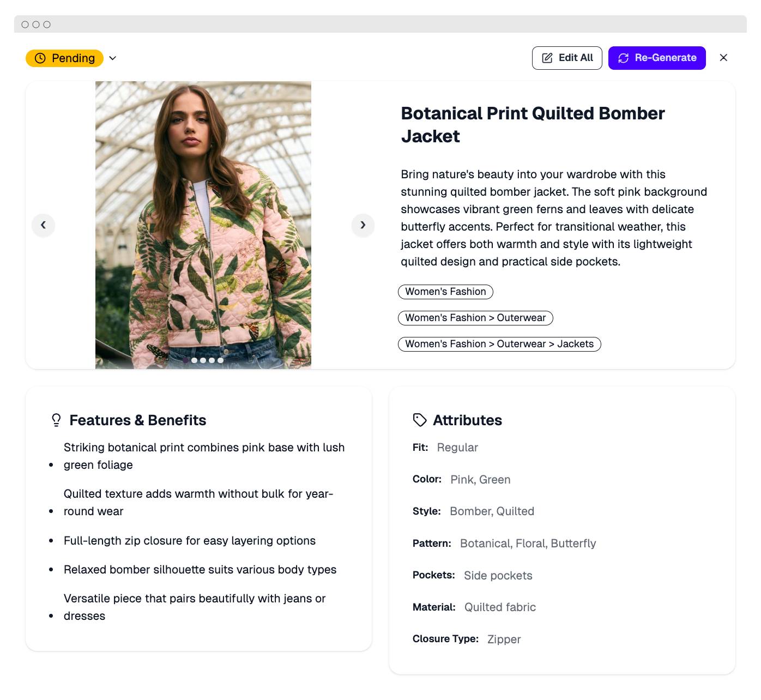Close the product detail panel with the X icon
The height and width of the screenshot is (700, 761).
coord(724,57)
